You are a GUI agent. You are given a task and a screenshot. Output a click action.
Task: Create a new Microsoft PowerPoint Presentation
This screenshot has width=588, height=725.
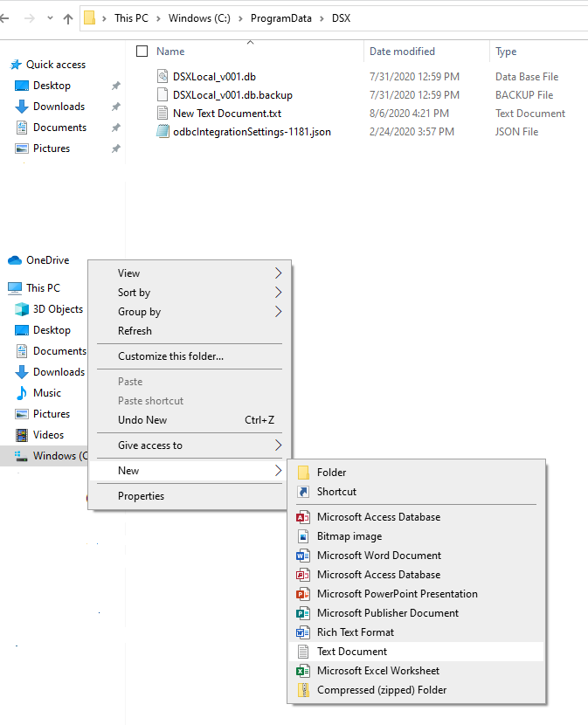[x=417, y=594]
